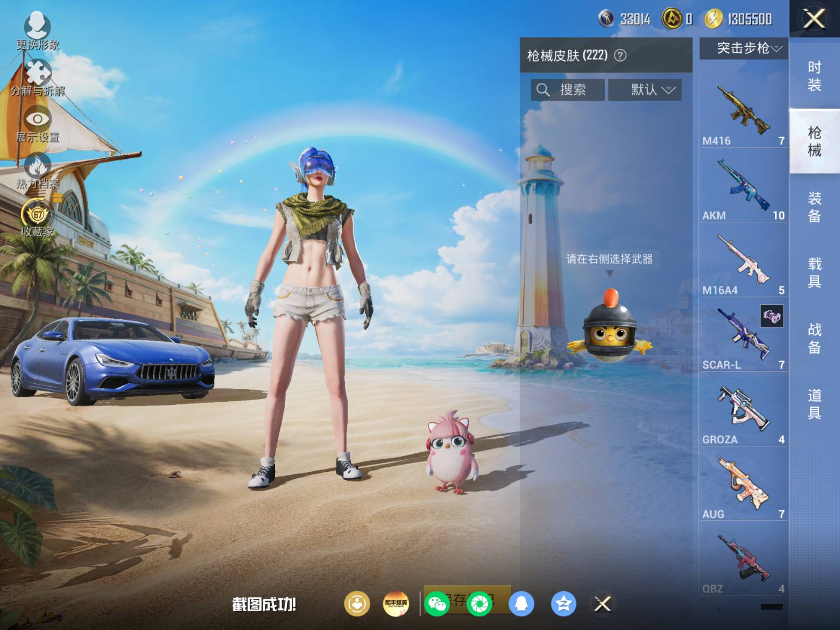This screenshot has height=630, width=840.
Task: Switch to the 时装 tab
Action: click(x=815, y=75)
